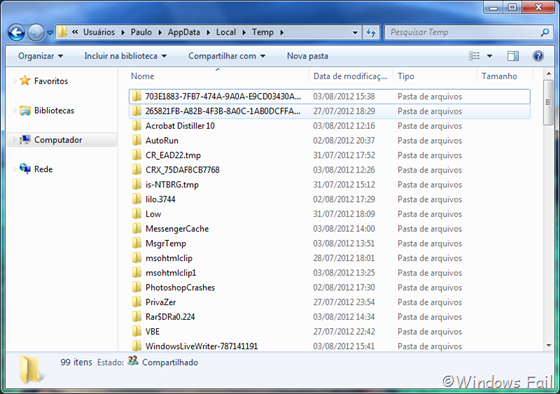
Task: Refresh the Temp folder view
Action: (x=371, y=33)
